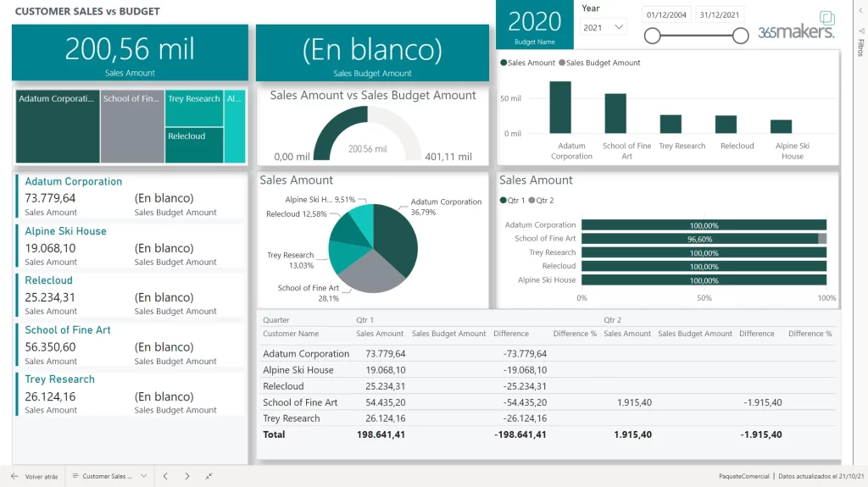Open the Customer Sales page selector
This screenshot has width=868, height=487.
tap(109, 477)
